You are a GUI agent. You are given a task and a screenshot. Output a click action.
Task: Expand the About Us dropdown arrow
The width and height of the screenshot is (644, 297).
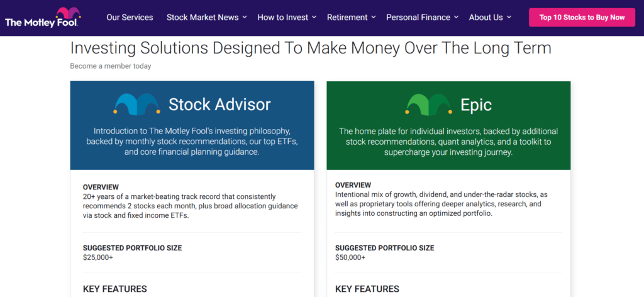[x=509, y=17]
